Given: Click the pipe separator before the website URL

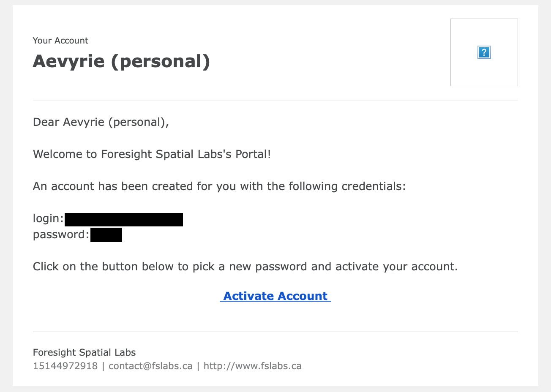Looking at the screenshot, I should point(198,366).
